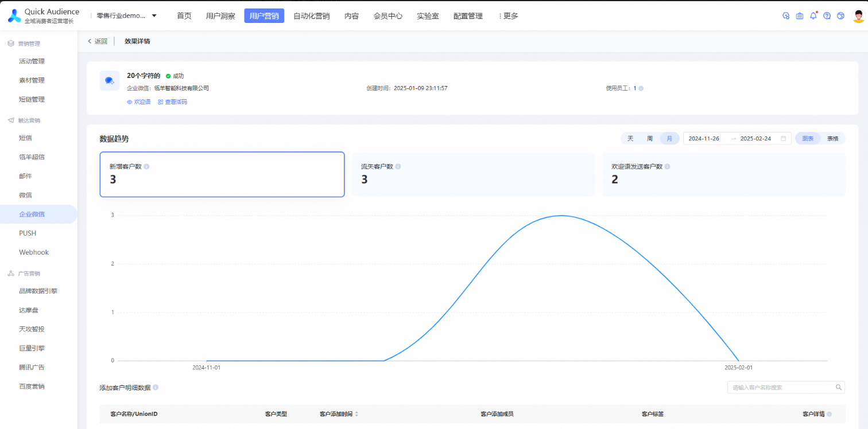This screenshot has width=868, height=429.
Task: Open the globe language icon
Action: coord(840,16)
